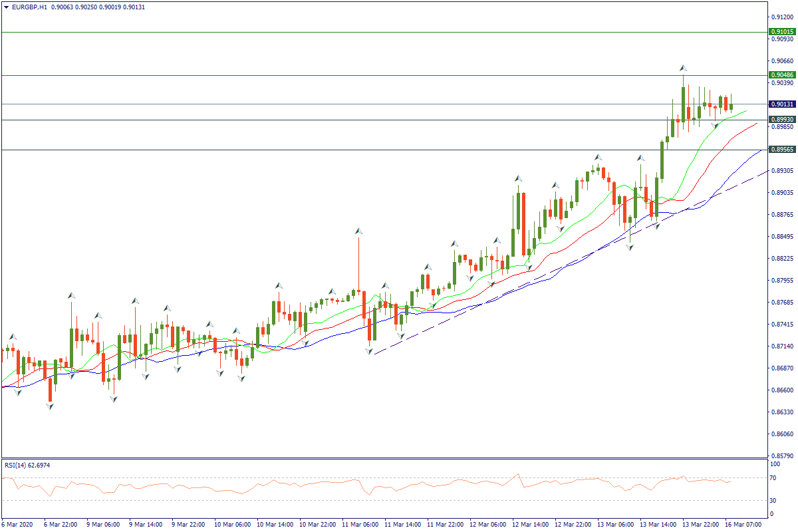Viewport: 798px width, 532px height.
Task: Click the first up fractal arrow at the chart's left edge
Action: [12, 336]
